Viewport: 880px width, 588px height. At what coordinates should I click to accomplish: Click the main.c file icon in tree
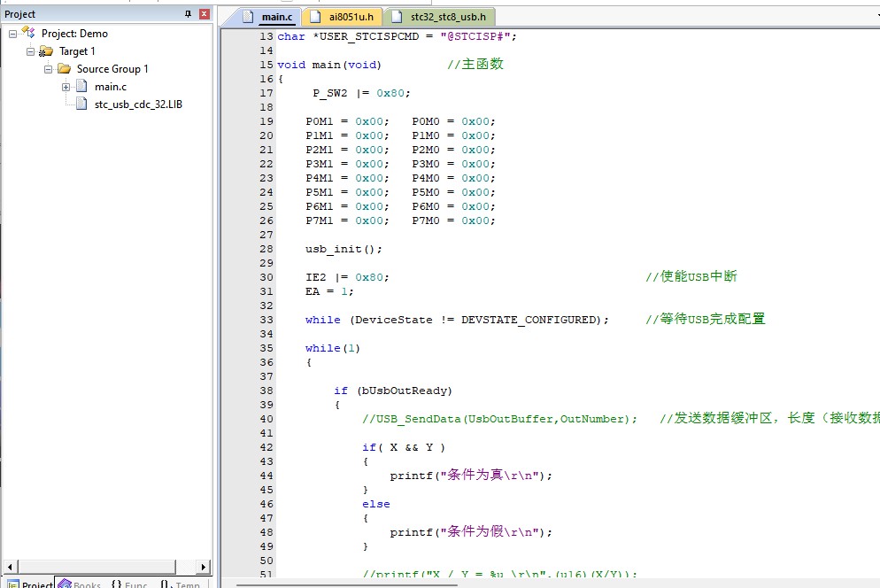click(82, 86)
